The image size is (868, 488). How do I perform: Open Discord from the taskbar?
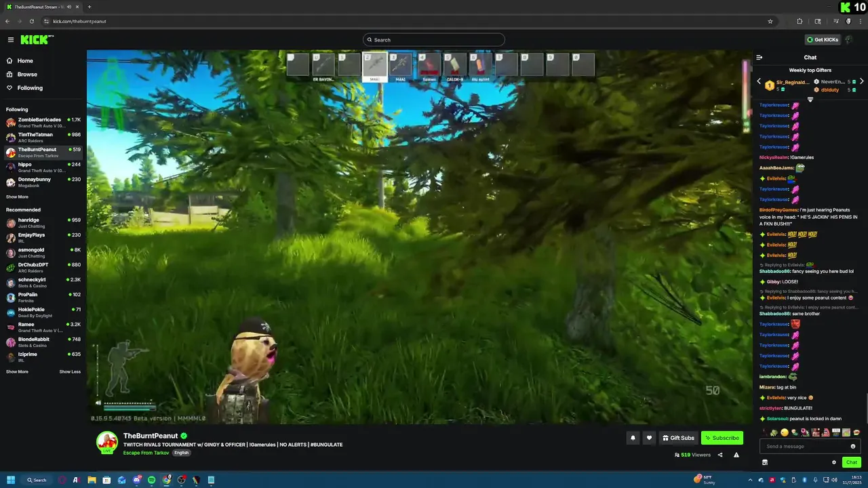(137, 480)
